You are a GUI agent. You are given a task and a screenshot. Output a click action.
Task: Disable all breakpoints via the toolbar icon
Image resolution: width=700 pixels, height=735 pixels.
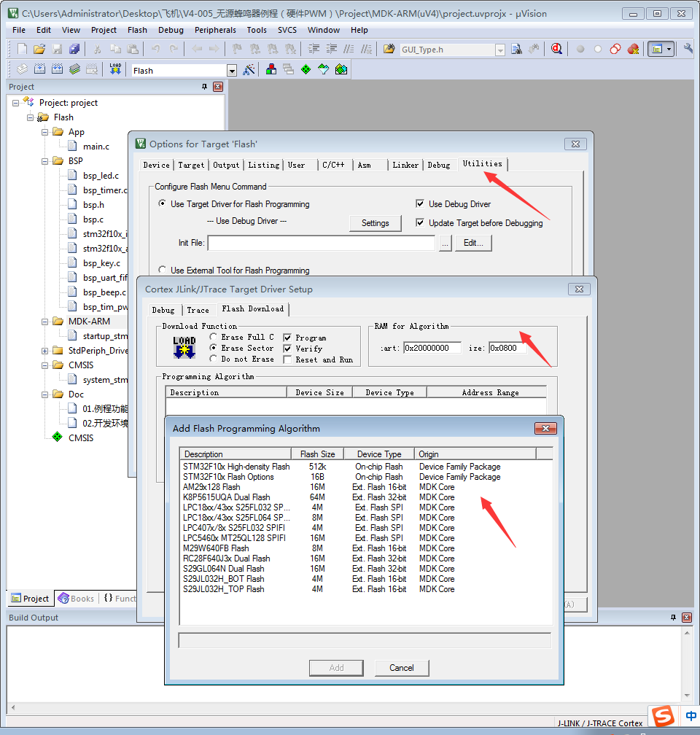pyautogui.click(x=615, y=49)
